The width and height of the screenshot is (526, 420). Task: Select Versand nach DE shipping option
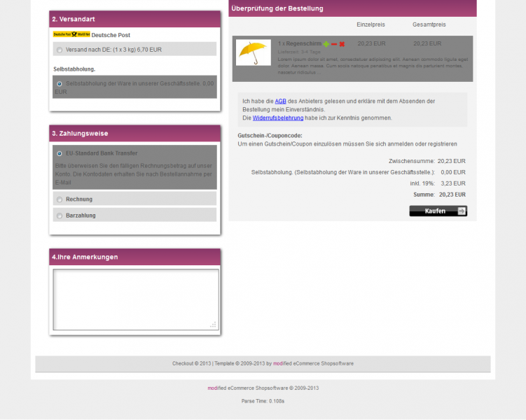[x=60, y=50]
